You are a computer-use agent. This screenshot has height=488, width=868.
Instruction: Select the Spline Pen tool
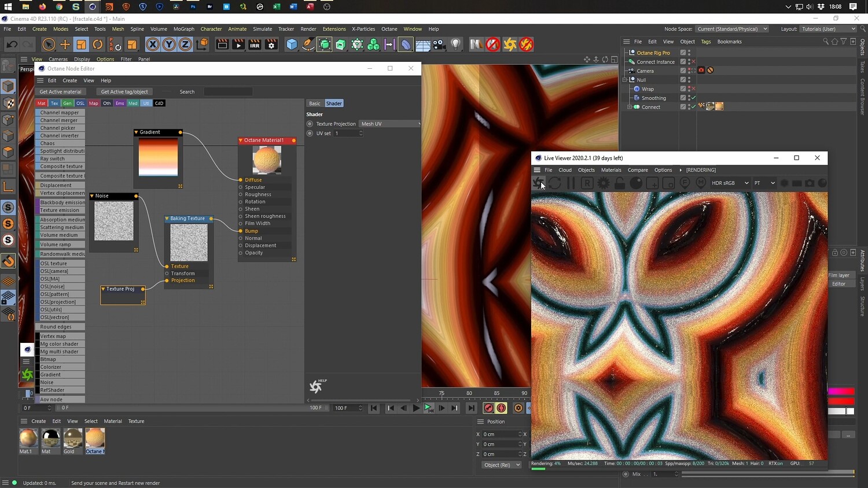(x=308, y=45)
